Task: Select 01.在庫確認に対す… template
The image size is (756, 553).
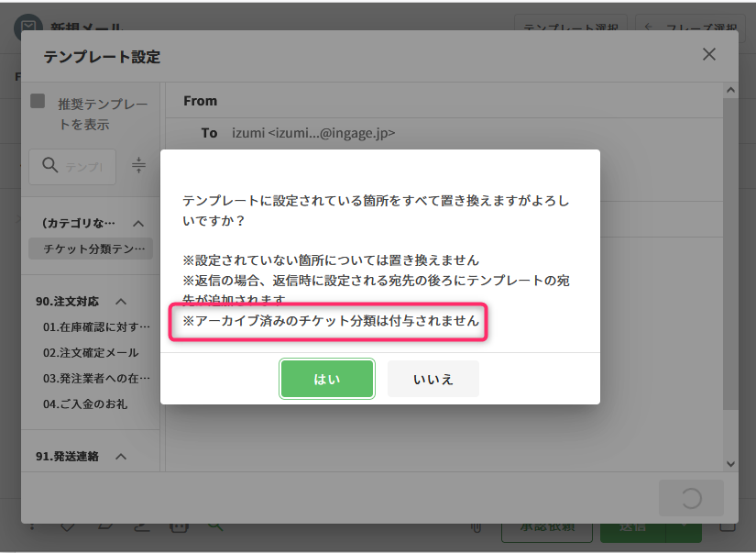Action: click(x=96, y=326)
